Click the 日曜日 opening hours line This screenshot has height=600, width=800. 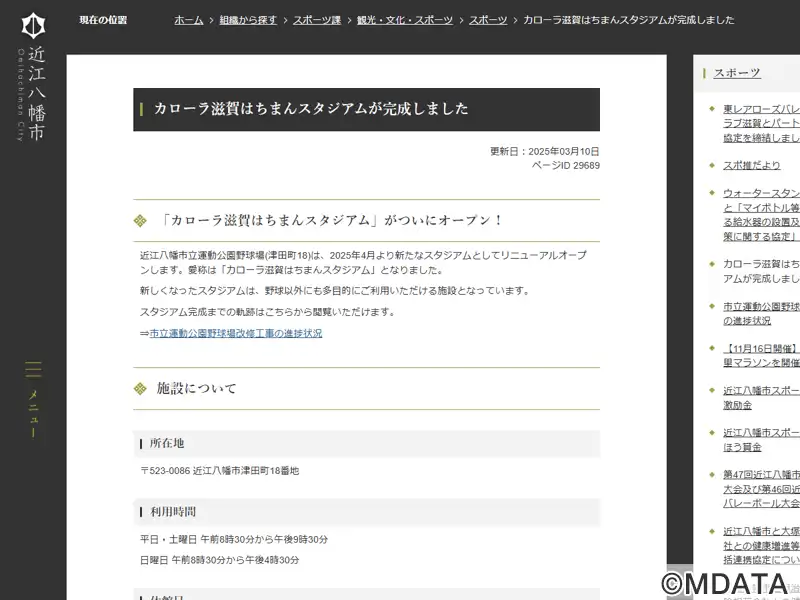219,560
